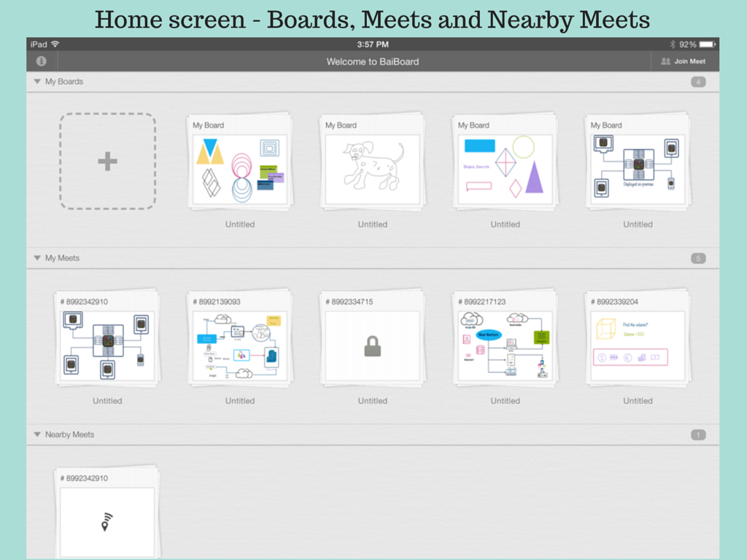Open the My Board with yellow triangles
The width and height of the screenshot is (747, 560).
(240, 162)
